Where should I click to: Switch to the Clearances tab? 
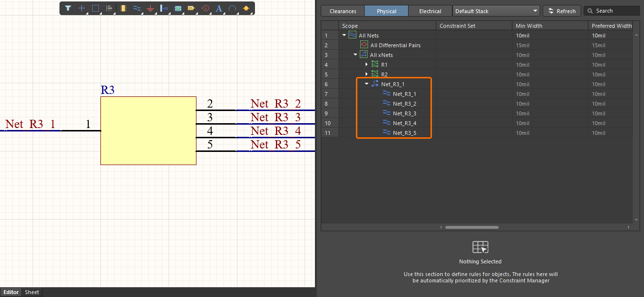pyautogui.click(x=343, y=11)
